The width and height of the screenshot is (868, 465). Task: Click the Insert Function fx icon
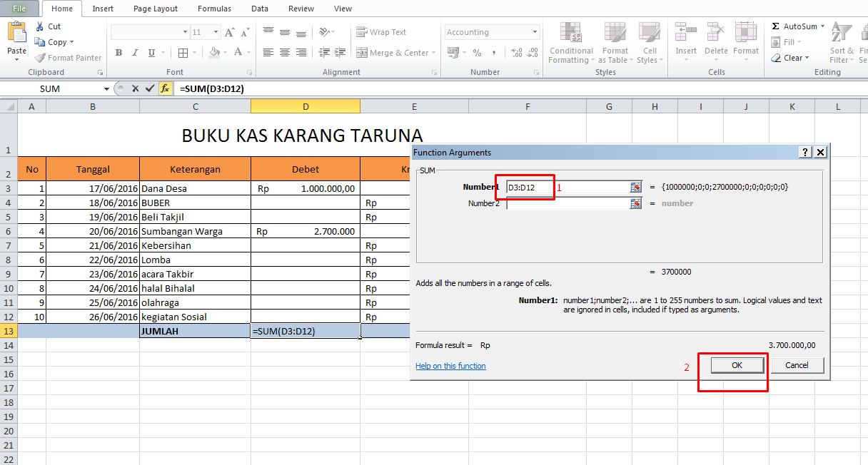166,88
